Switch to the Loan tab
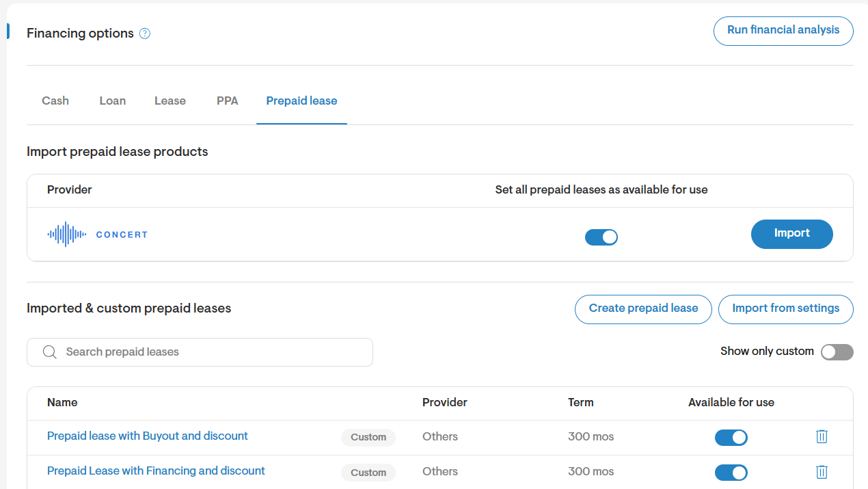 point(113,101)
